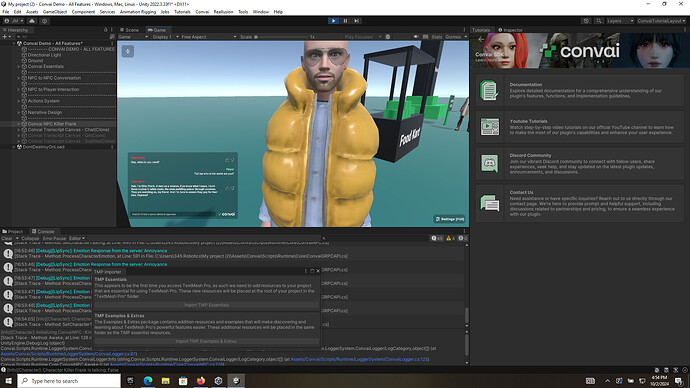Switch to the Game tab
The image size is (690, 388).
pos(157,30)
